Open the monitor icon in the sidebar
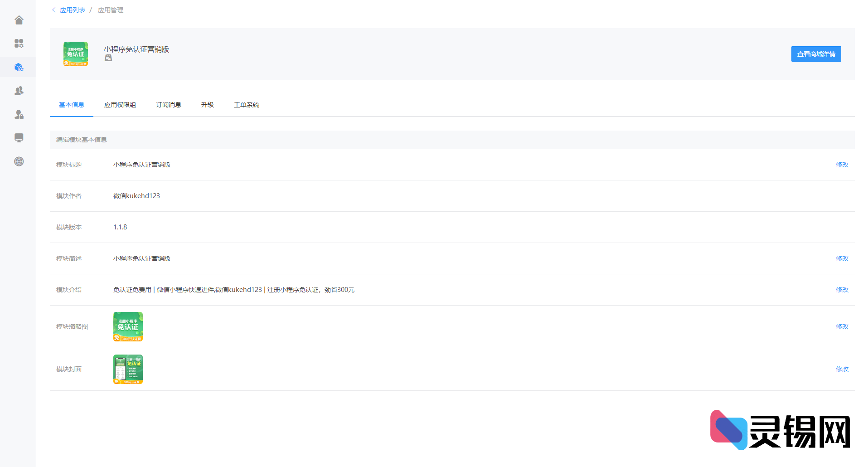868x467 pixels. (19, 138)
